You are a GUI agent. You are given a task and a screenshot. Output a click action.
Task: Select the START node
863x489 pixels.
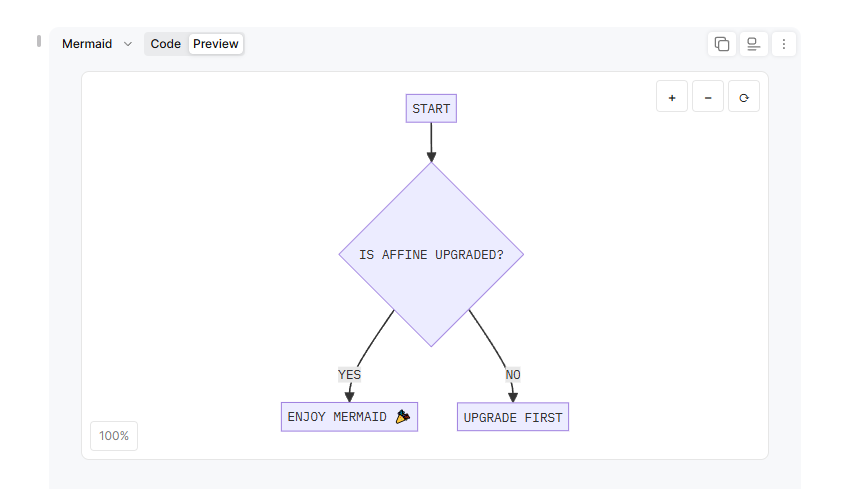[x=431, y=109]
